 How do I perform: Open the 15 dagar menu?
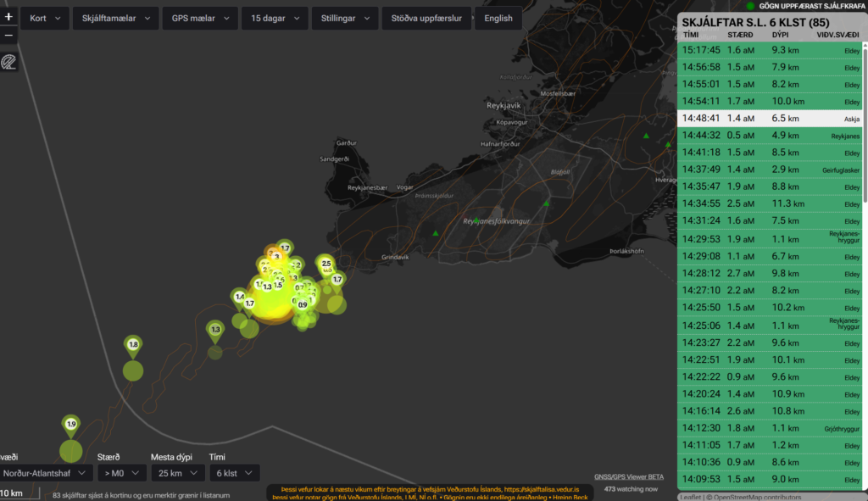pyautogui.click(x=275, y=18)
